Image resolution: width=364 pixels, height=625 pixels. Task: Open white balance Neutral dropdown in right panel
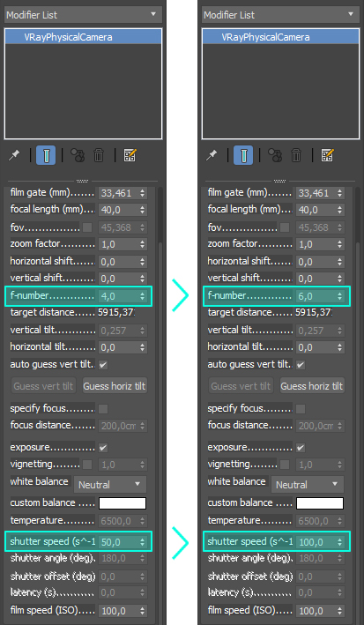307,485
